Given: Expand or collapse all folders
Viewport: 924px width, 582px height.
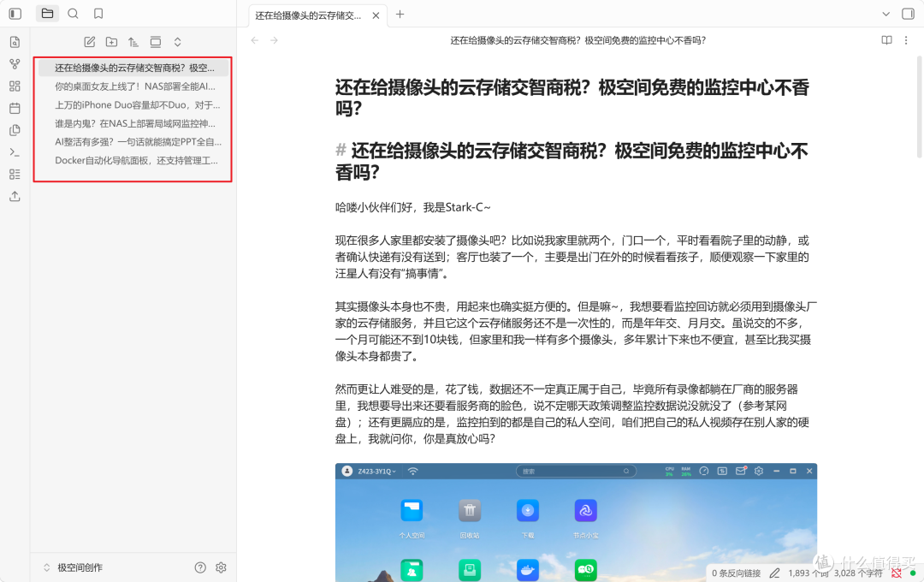Looking at the screenshot, I should [x=177, y=42].
